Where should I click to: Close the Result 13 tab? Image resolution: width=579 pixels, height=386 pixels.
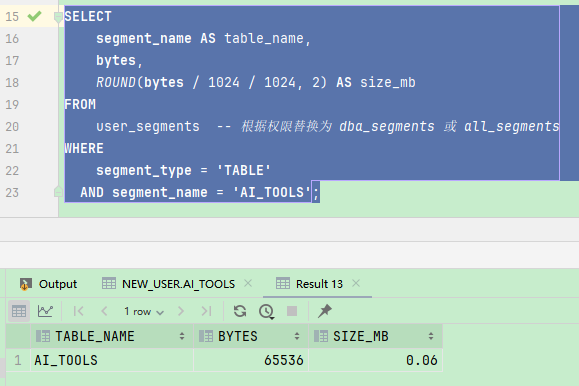pos(356,283)
